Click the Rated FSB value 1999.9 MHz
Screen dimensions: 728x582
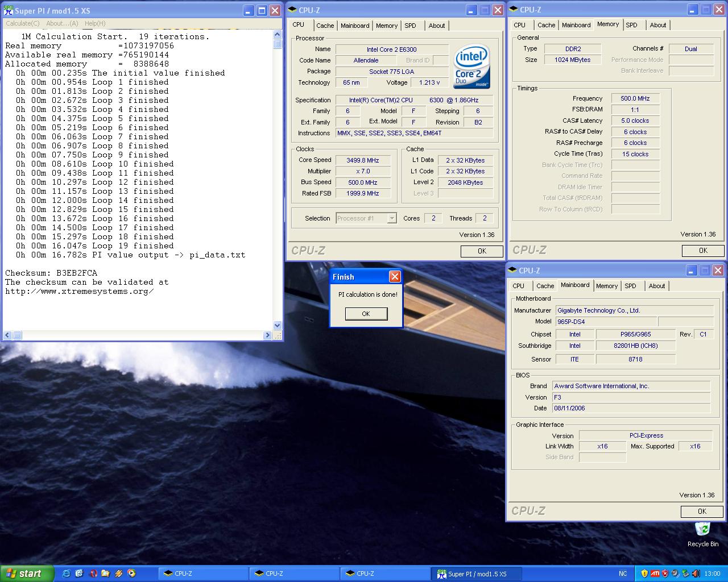(363, 193)
